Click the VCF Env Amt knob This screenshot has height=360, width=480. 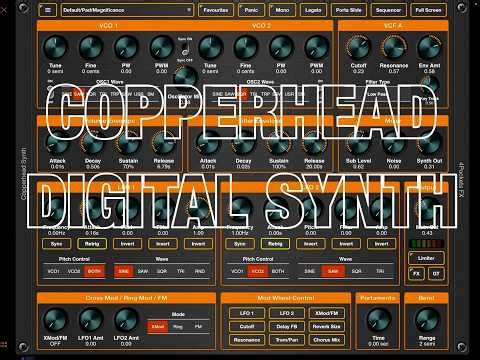429,48
